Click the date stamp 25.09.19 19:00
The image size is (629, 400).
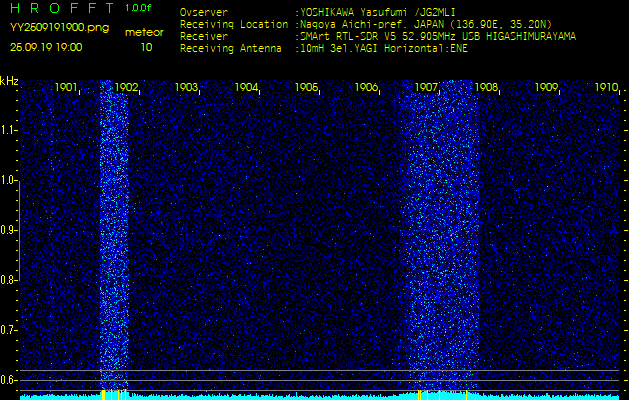click(x=46, y=47)
